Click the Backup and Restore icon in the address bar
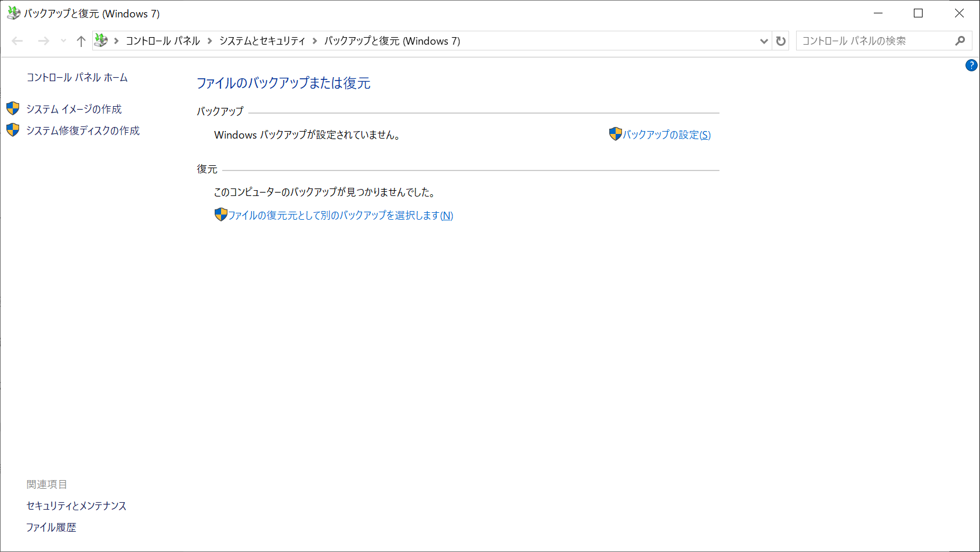The image size is (980, 552). (102, 41)
